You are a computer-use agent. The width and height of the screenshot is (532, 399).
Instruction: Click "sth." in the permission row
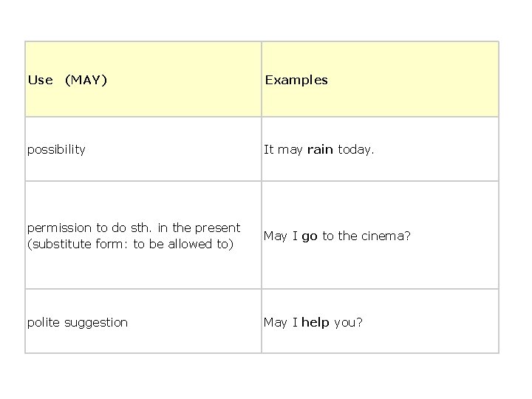click(149, 228)
